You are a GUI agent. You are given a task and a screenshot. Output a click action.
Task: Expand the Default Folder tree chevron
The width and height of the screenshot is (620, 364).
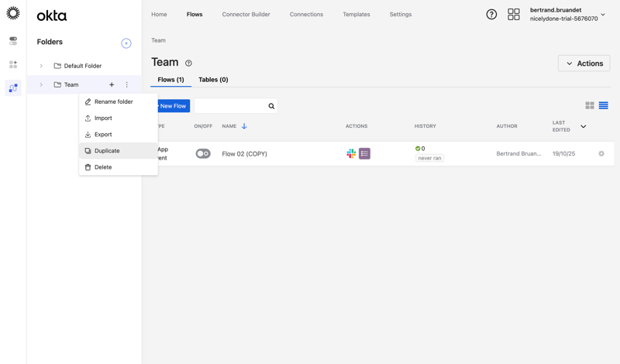coord(41,66)
